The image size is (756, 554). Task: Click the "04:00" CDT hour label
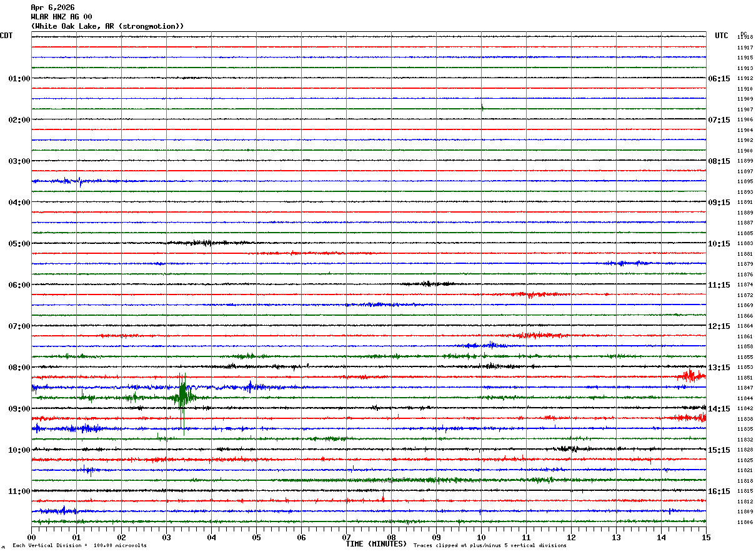[x=19, y=203]
